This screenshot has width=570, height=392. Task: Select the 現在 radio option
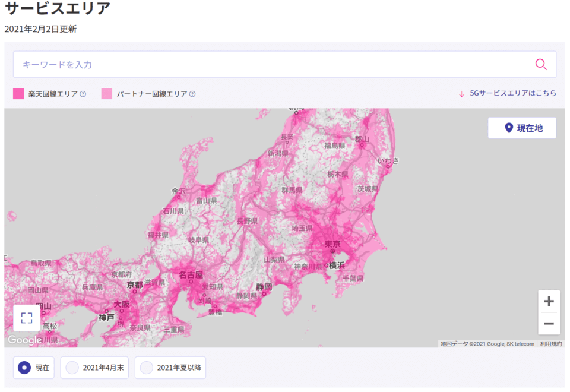[x=34, y=368]
